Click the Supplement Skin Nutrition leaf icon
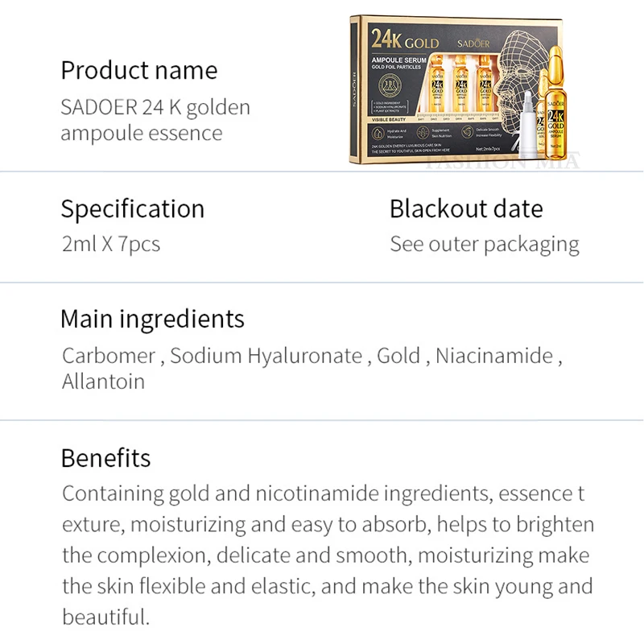 click(x=423, y=132)
